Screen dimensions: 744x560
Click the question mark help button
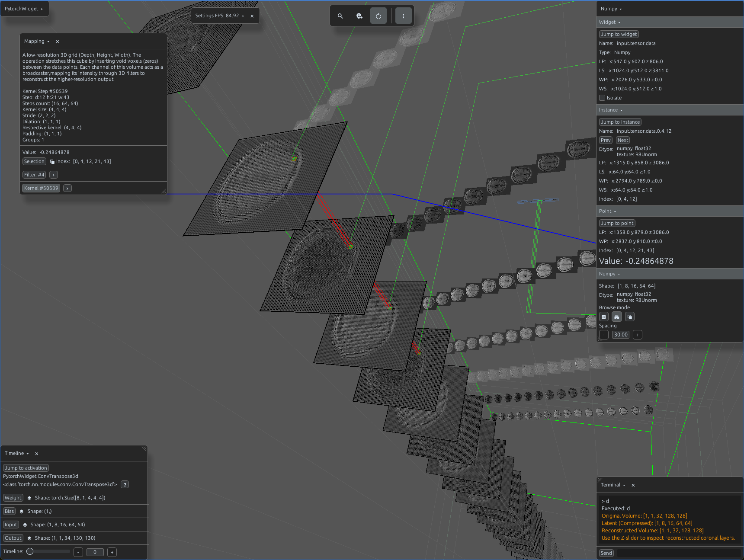(x=125, y=485)
